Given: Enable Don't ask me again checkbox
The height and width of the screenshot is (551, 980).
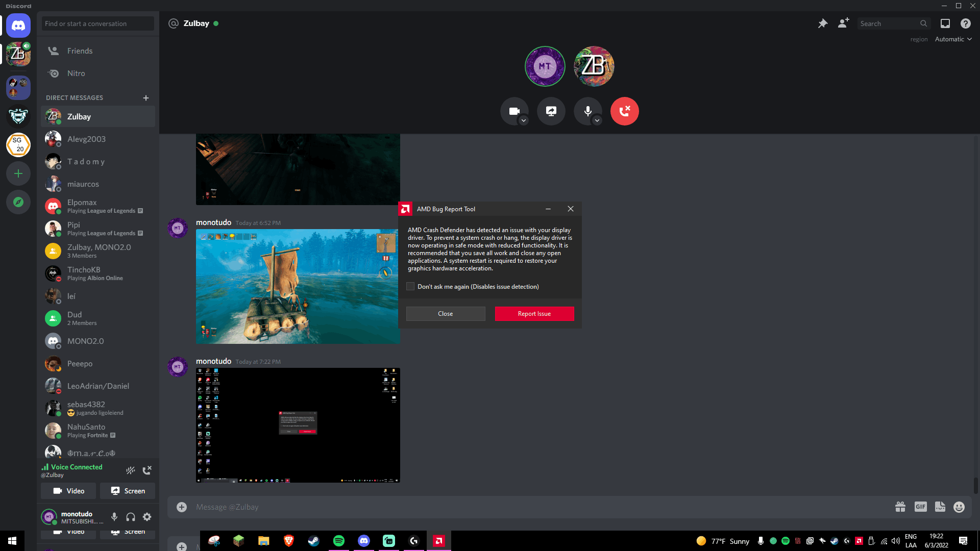Looking at the screenshot, I should [x=409, y=287].
